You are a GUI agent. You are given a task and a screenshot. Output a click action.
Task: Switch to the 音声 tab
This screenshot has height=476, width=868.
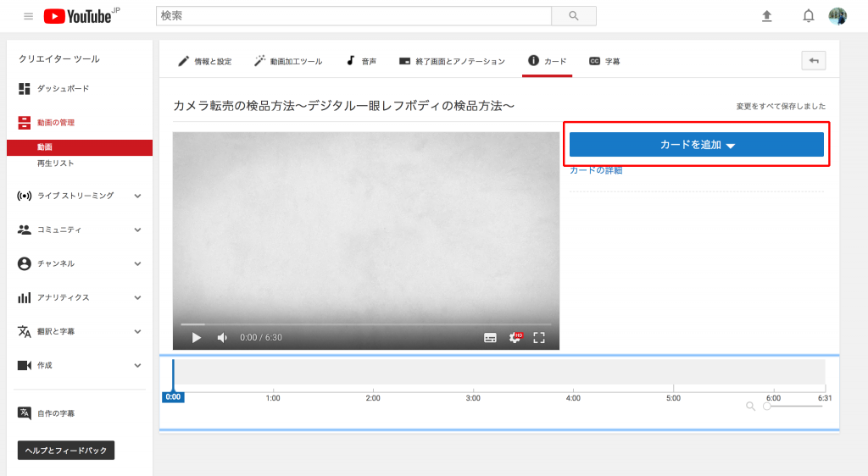(x=361, y=61)
